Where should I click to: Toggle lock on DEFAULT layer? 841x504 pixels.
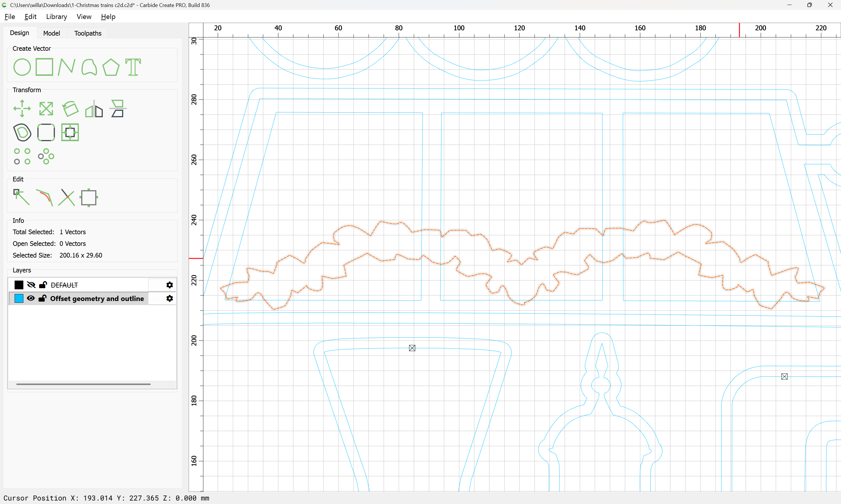click(x=43, y=285)
